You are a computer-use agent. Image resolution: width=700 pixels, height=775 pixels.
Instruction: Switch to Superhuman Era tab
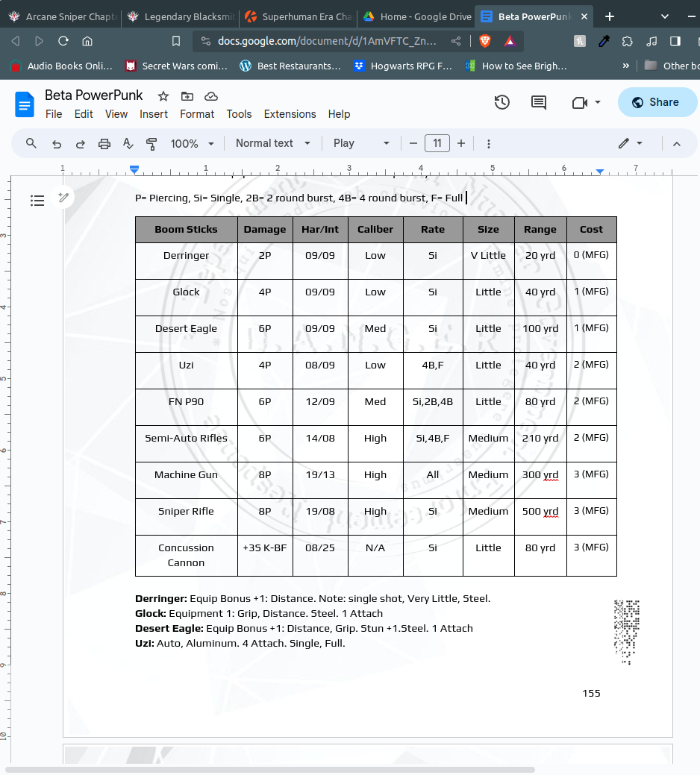pyautogui.click(x=299, y=16)
